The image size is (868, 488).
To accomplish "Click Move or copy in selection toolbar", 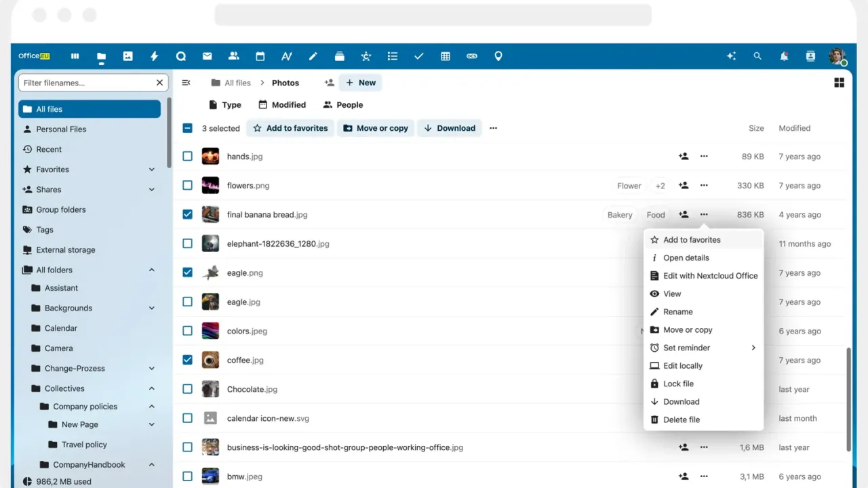I will pyautogui.click(x=376, y=128).
